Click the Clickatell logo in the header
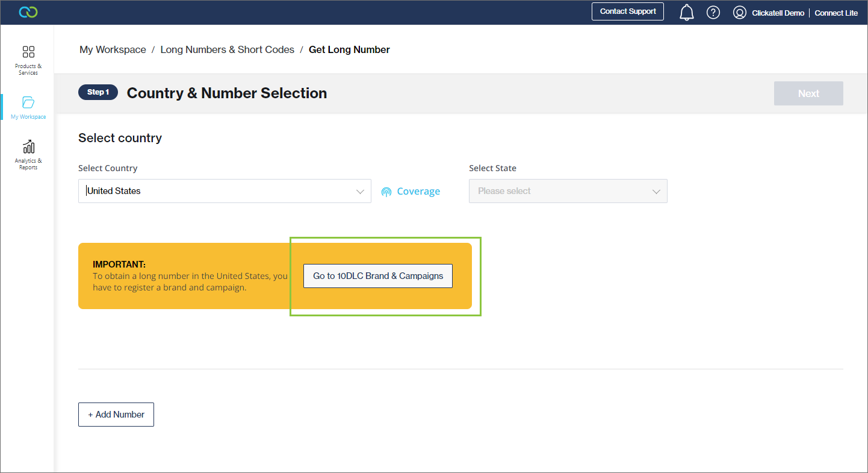The width and height of the screenshot is (868, 473). point(28,12)
